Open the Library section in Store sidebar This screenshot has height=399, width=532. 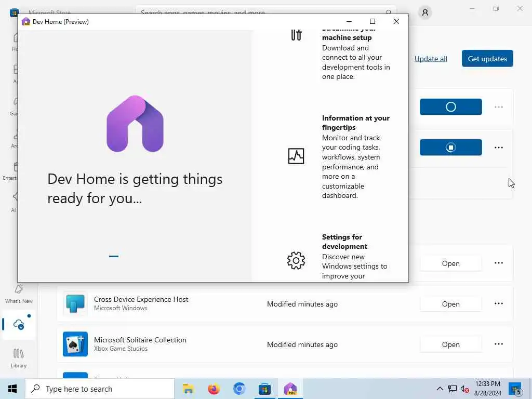(19, 358)
